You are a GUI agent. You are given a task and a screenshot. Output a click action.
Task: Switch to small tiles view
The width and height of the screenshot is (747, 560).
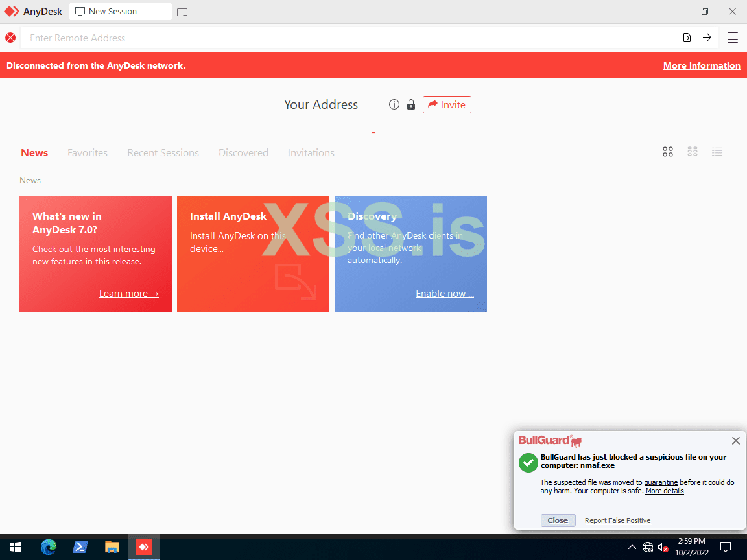point(693,152)
